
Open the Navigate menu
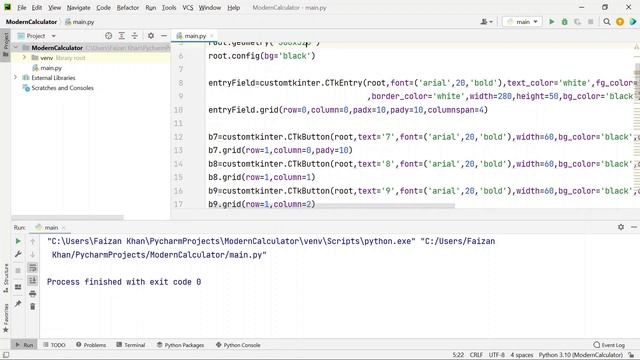click(x=78, y=7)
